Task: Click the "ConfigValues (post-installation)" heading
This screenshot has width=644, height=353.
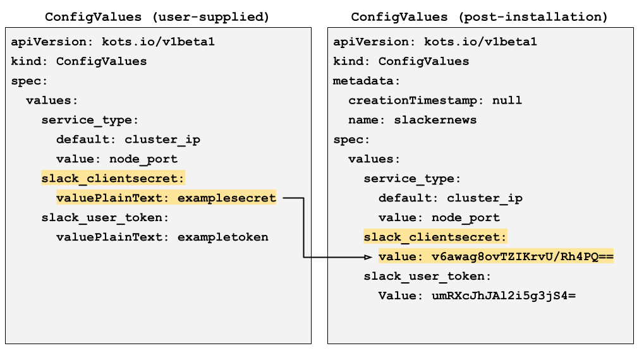Action: click(480, 17)
